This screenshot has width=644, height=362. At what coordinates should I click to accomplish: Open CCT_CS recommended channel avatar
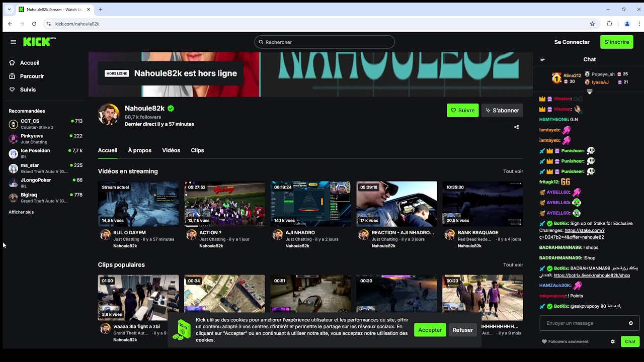click(14, 124)
